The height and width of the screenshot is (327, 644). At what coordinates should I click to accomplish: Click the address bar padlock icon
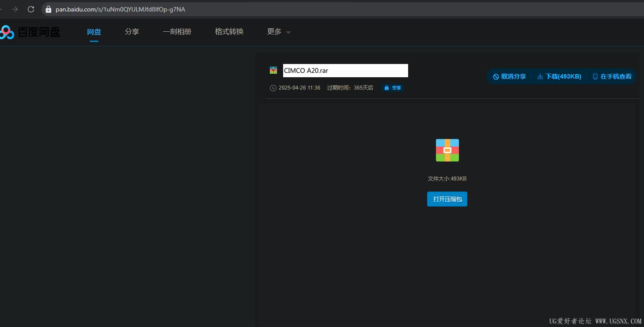click(x=49, y=9)
